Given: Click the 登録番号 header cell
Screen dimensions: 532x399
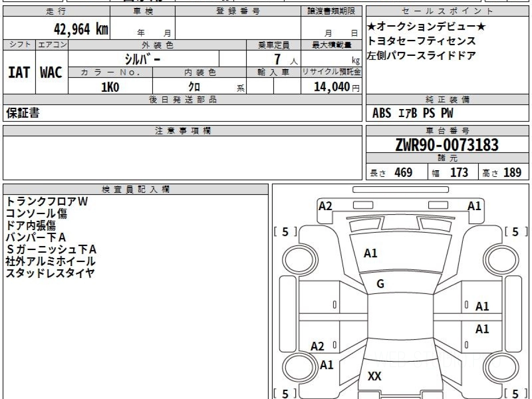Looking at the screenshot, I should [x=238, y=12].
